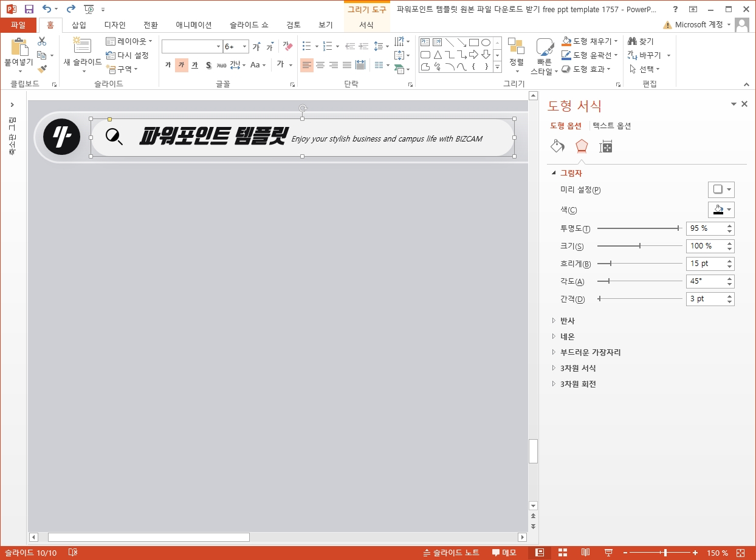The height and width of the screenshot is (560, 756).
Task: Toggle text Shadow formatting
Action: tap(208, 65)
